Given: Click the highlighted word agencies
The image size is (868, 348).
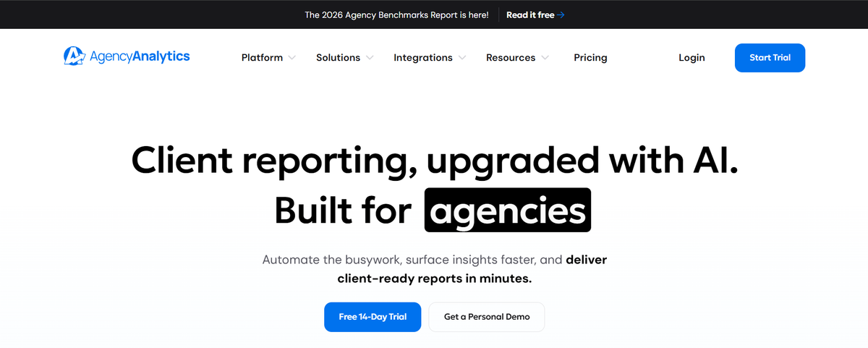Looking at the screenshot, I should coord(508,210).
